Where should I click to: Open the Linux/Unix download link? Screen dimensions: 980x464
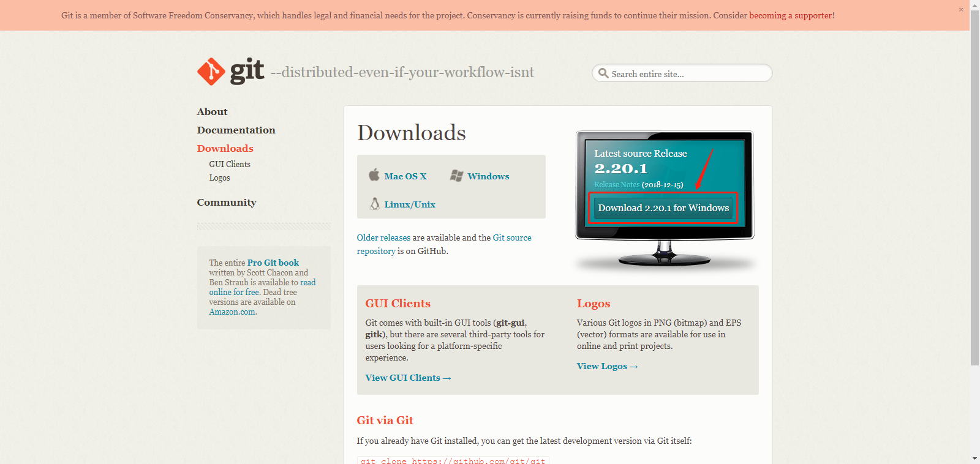(410, 204)
